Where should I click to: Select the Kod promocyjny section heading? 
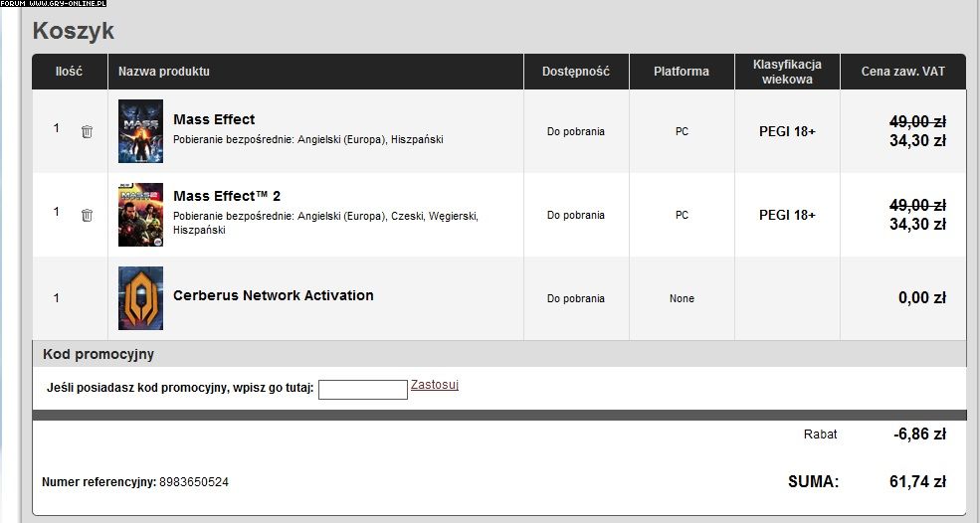[x=98, y=354]
